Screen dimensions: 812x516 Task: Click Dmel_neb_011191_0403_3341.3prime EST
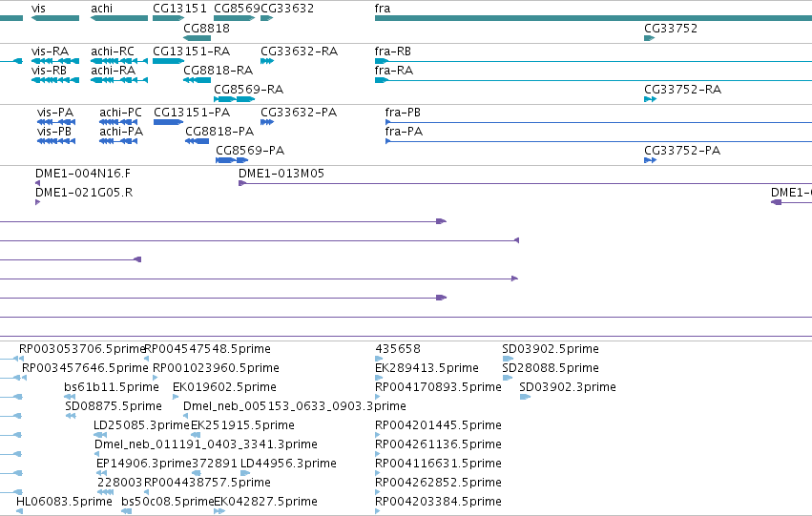pos(96,454)
